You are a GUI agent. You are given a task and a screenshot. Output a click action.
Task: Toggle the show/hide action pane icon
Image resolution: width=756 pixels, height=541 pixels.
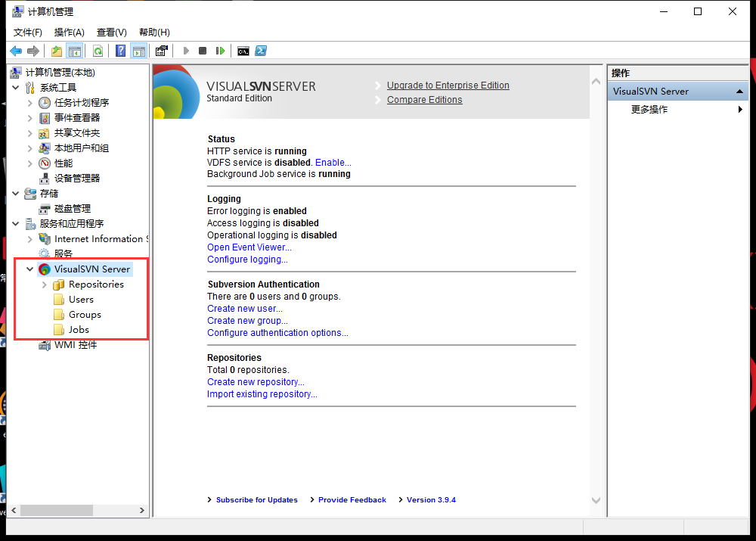click(139, 51)
